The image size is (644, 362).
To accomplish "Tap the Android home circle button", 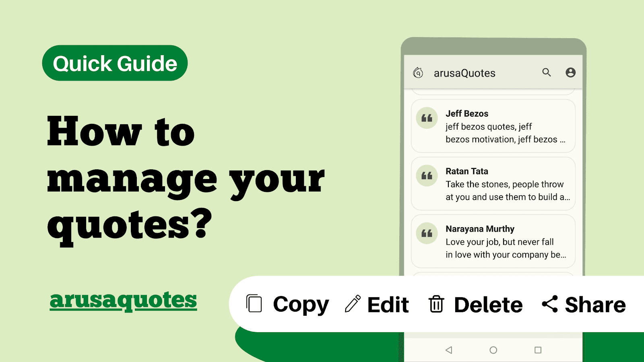I will point(493,350).
